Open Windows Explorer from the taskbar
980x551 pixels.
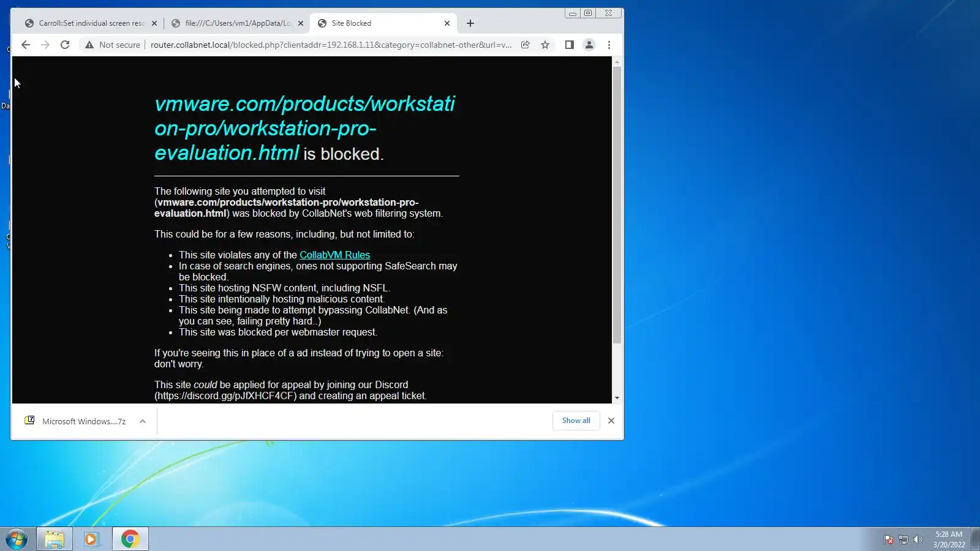[55, 539]
